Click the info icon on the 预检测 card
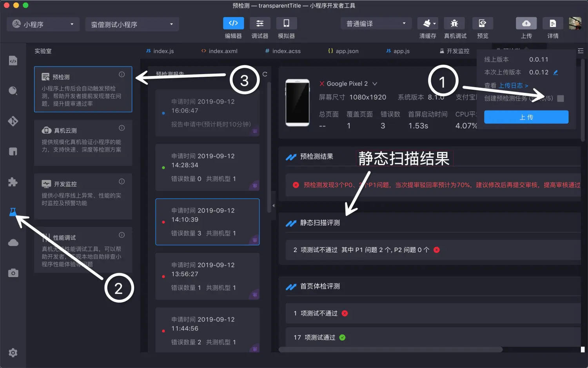 click(122, 74)
